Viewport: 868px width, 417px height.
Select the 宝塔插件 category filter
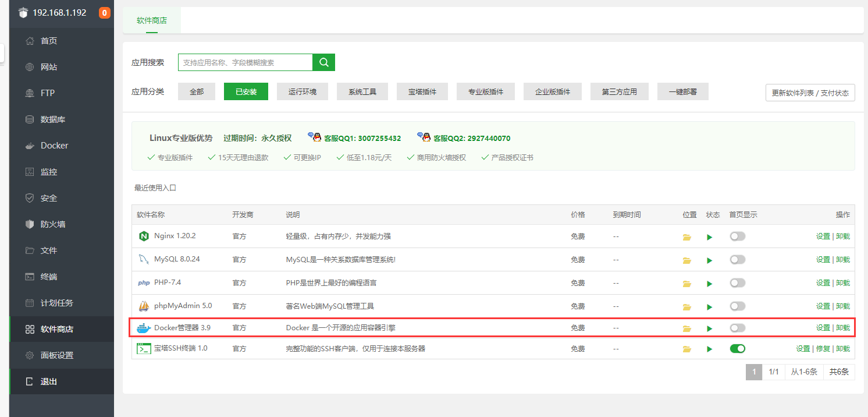pos(422,91)
